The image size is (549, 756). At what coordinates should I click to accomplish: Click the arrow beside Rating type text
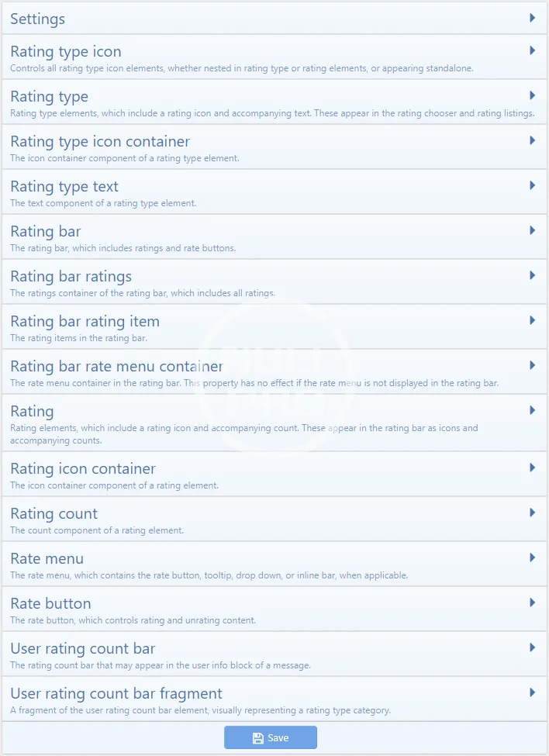pos(533,185)
